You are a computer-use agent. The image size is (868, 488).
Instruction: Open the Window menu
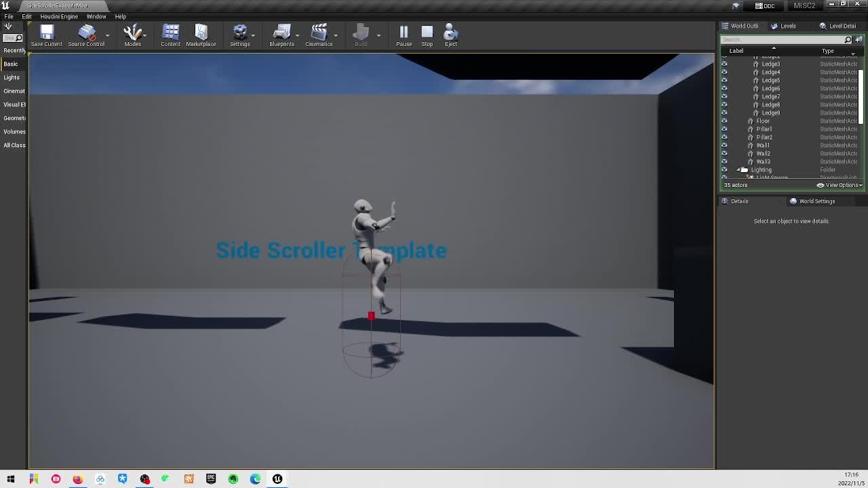click(96, 16)
